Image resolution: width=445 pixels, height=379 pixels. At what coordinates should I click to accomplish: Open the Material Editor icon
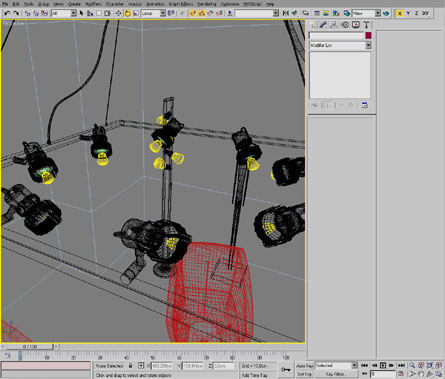(x=336, y=13)
